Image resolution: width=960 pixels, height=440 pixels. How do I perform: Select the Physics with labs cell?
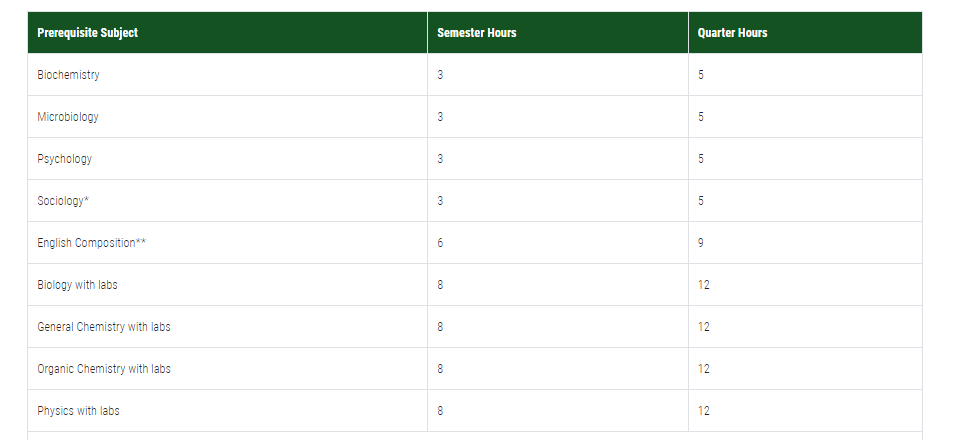(227, 411)
